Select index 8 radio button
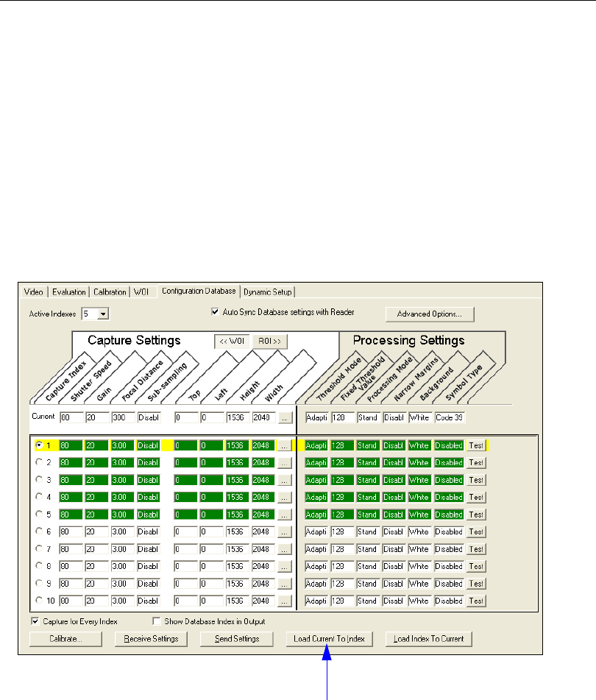 [39, 565]
